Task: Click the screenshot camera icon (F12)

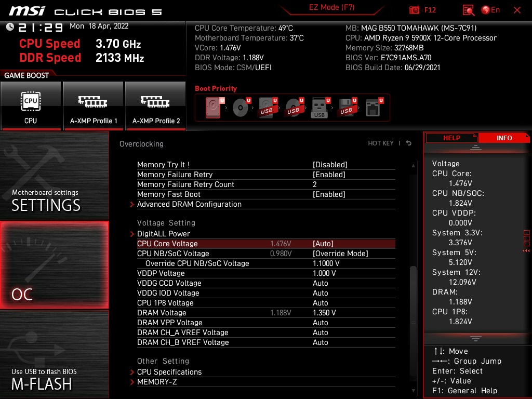Action: 415,9
